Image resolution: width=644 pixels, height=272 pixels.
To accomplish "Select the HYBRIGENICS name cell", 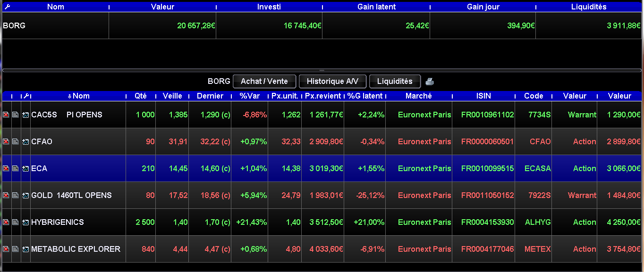I will click(x=78, y=222).
